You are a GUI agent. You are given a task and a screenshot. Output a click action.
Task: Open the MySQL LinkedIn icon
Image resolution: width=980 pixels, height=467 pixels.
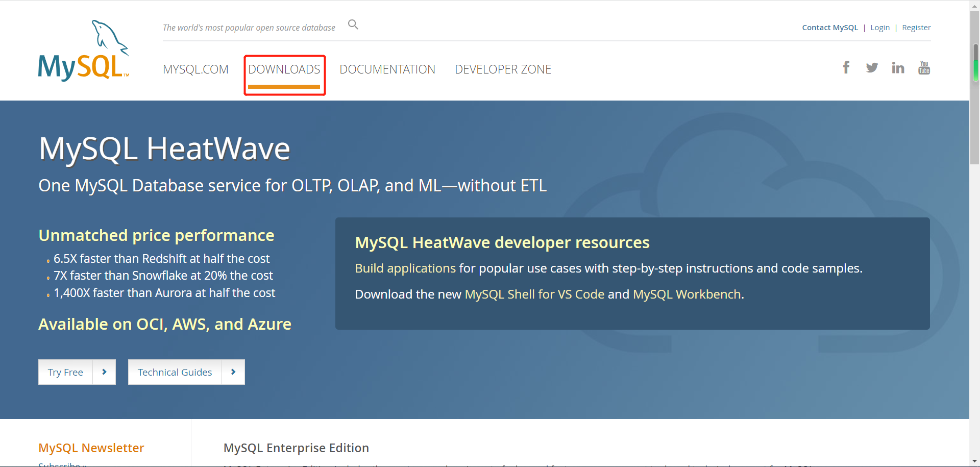pyautogui.click(x=898, y=67)
